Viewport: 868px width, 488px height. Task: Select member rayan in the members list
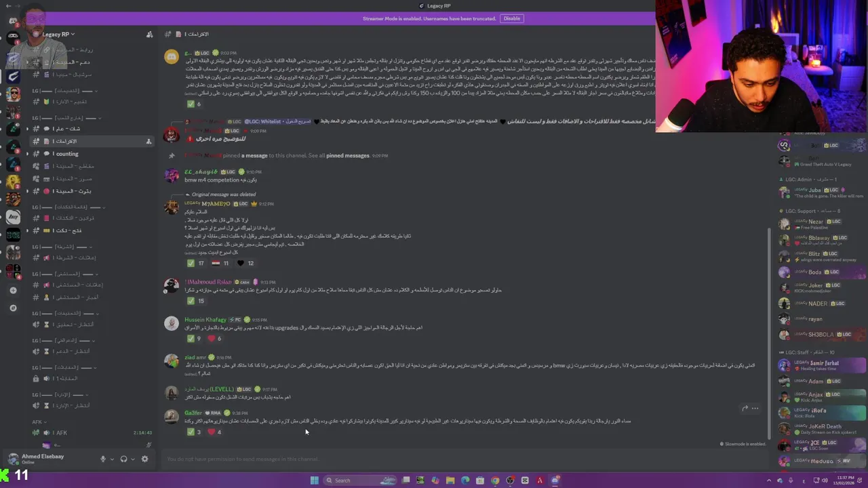(x=822, y=319)
